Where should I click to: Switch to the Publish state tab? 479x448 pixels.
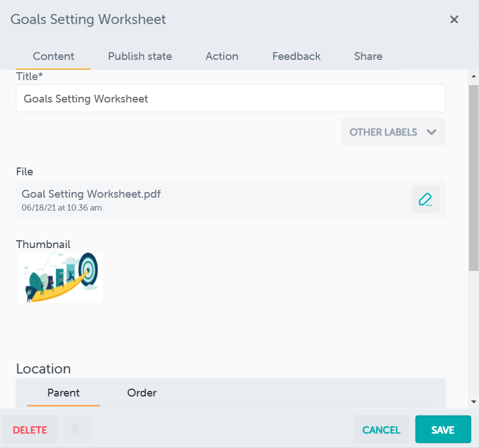pos(140,56)
